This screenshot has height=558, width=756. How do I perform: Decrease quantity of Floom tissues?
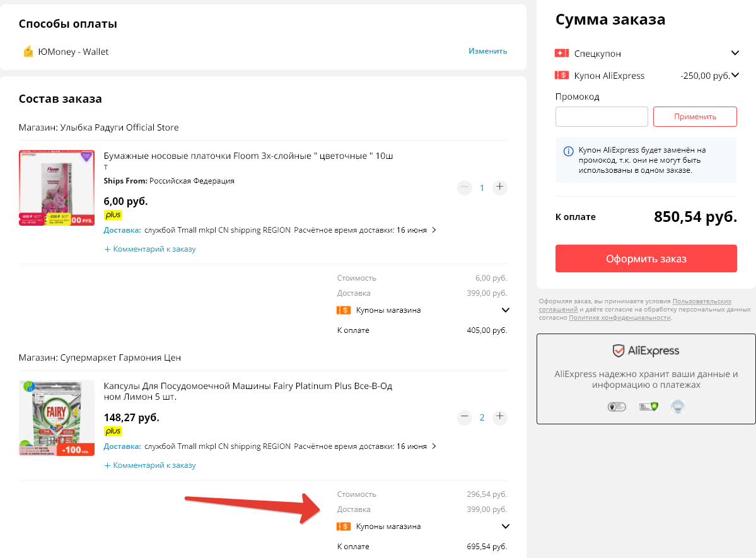click(x=464, y=187)
